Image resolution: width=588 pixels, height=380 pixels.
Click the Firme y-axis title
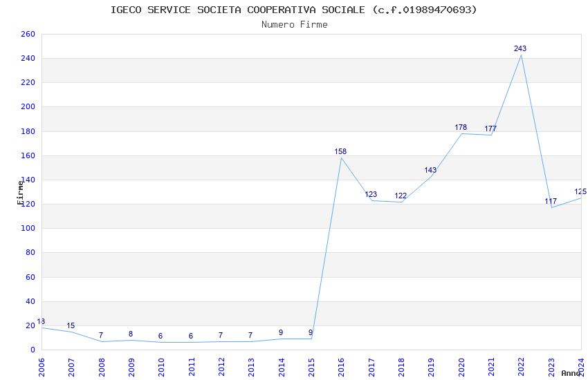21,192
